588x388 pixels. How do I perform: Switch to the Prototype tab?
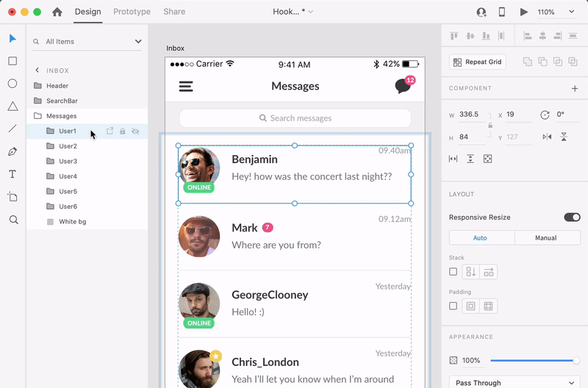[132, 12]
